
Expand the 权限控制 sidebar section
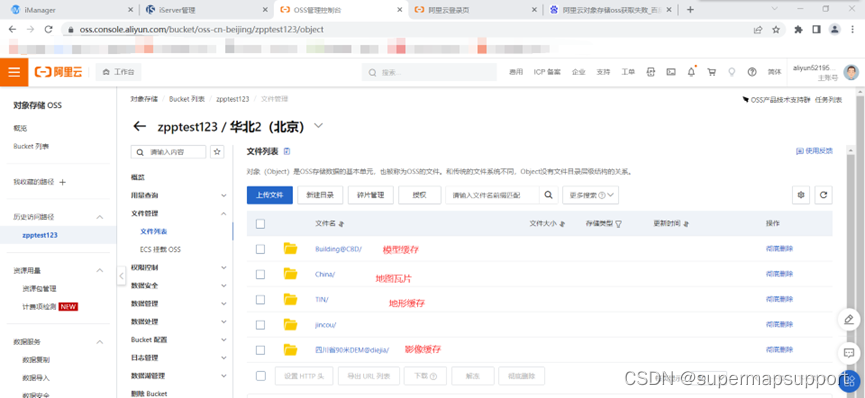pos(223,268)
